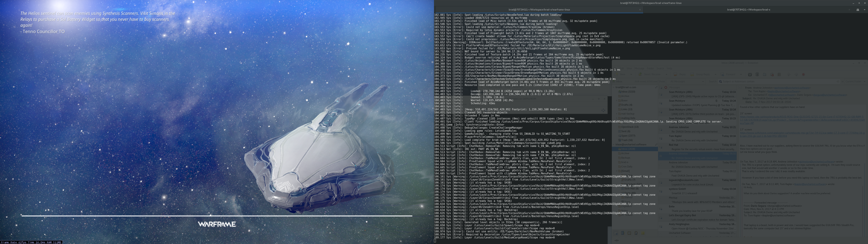The width and height of the screenshot is (868, 244).
Task: Open the Message menu in Evolution
Action: [639, 68]
